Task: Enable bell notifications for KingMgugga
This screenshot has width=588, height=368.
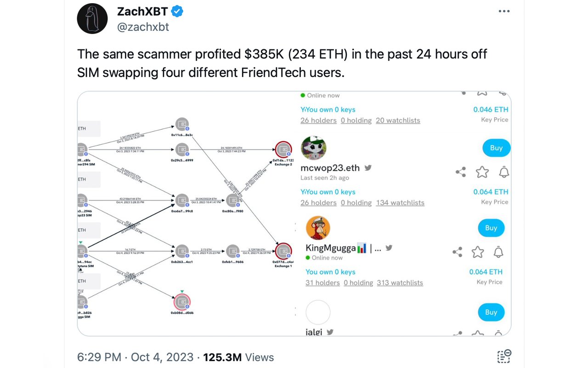Action: point(498,252)
